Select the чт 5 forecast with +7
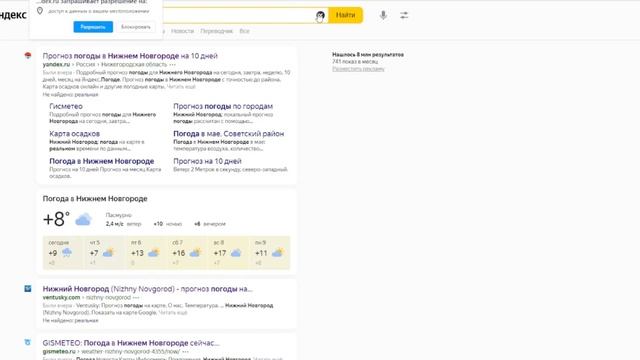This screenshot has width=640, height=360. click(104, 253)
